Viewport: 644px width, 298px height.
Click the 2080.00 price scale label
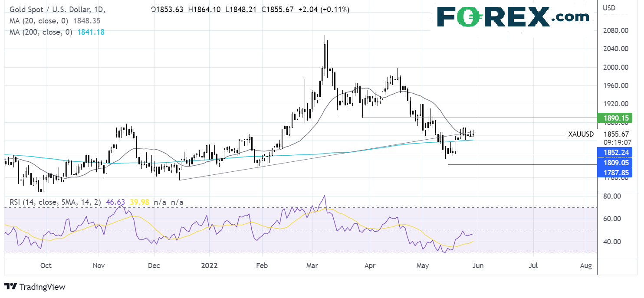[x=617, y=30]
